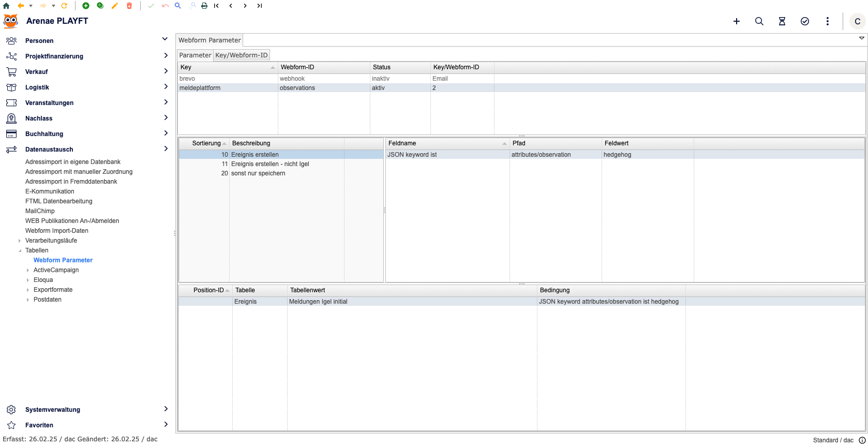
Task: Open the three-dot overflow menu
Action: (827, 21)
